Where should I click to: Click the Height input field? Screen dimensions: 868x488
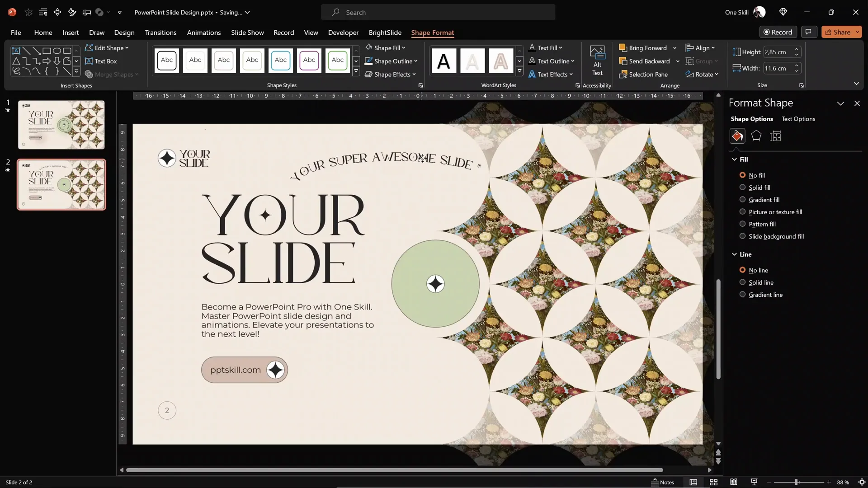(x=778, y=52)
